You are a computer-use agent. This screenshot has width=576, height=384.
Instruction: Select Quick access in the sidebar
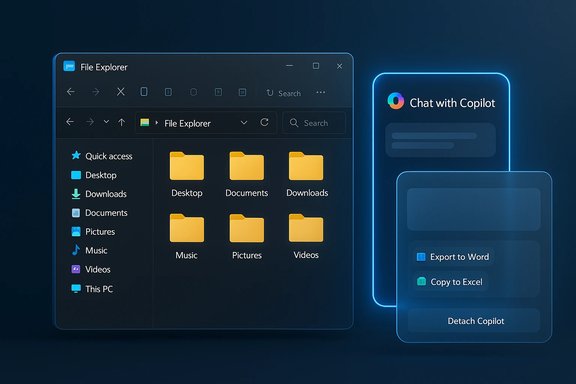point(102,156)
